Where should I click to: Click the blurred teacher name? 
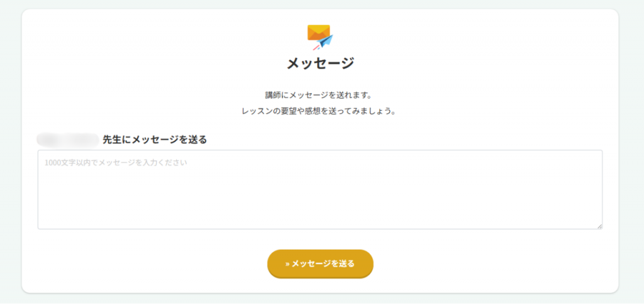coord(68,139)
